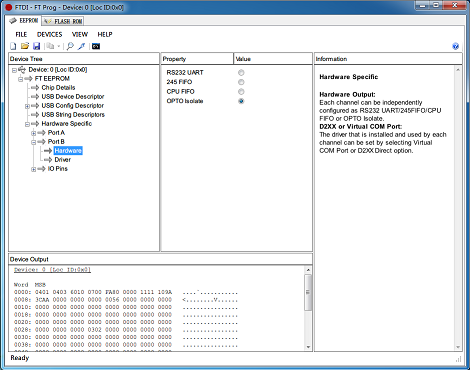Program devices using the lightning icon

pyautogui.click(x=82, y=46)
